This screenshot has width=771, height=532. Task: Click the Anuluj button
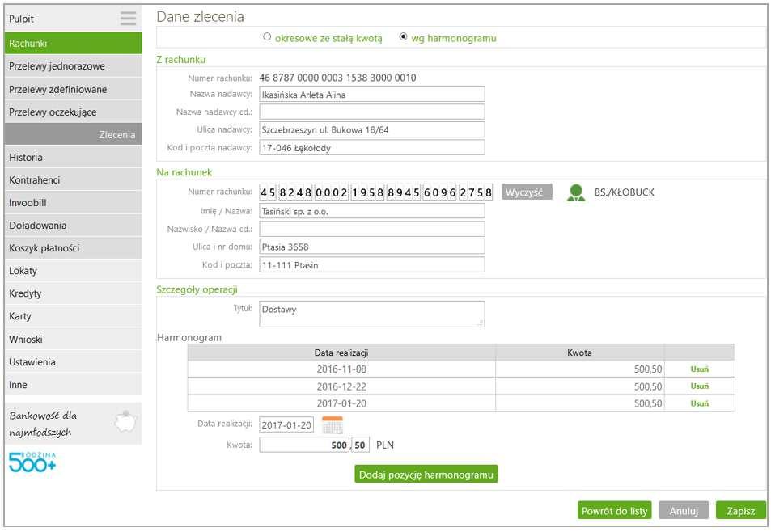(684, 511)
